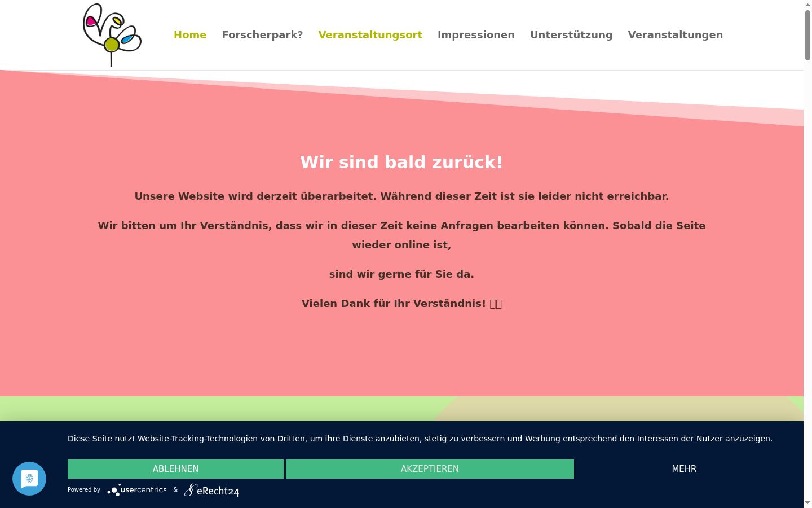Click the Forscherpark flower logo
Screen dimensions: 812x508
[112, 35]
